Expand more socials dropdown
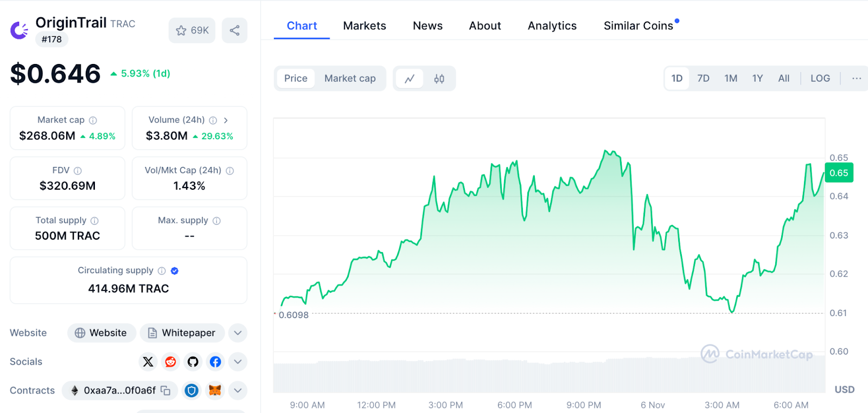 click(238, 362)
